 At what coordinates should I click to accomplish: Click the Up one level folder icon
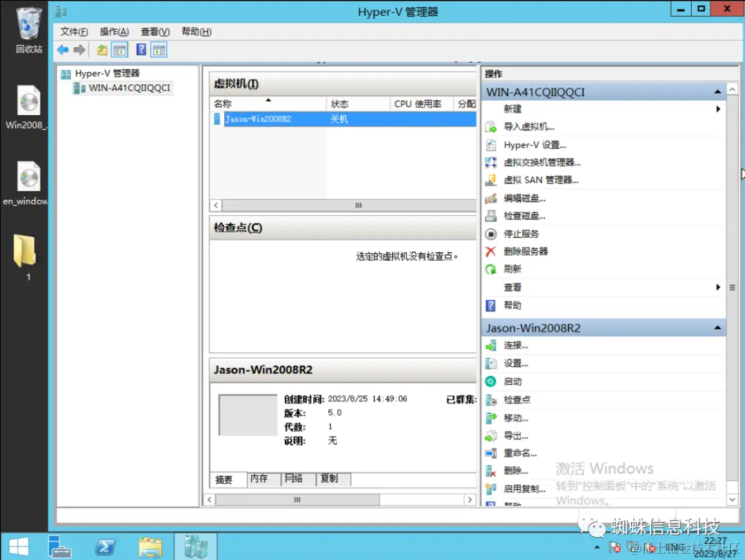click(101, 50)
